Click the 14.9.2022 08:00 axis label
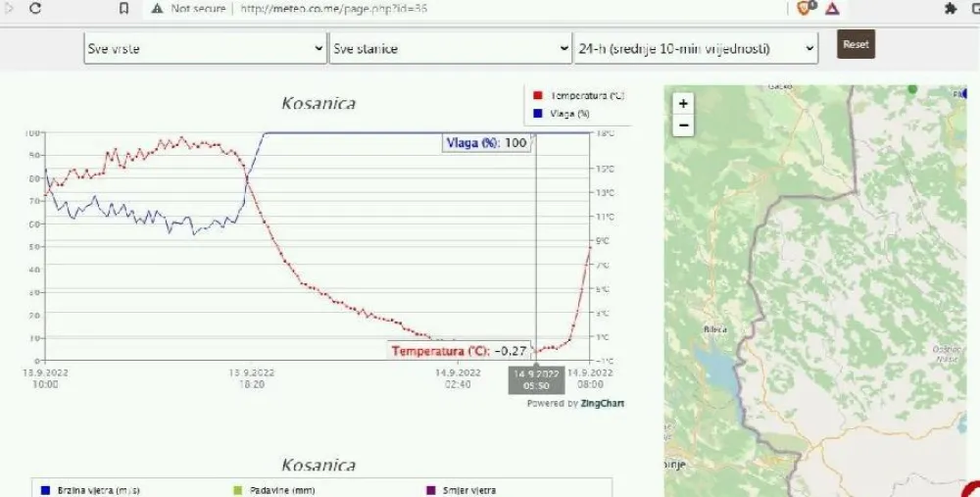Viewport: 980px width, 497px height. [590, 378]
